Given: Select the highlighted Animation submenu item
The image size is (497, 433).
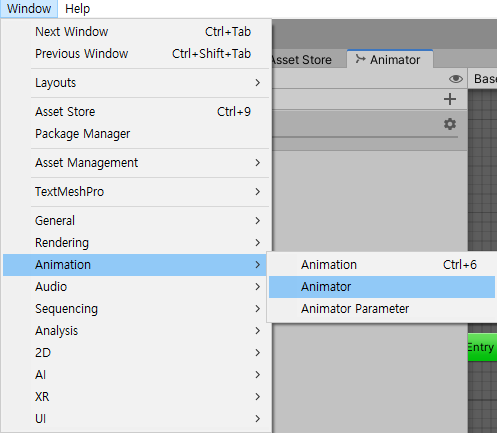Looking at the screenshot, I should pos(135,265).
